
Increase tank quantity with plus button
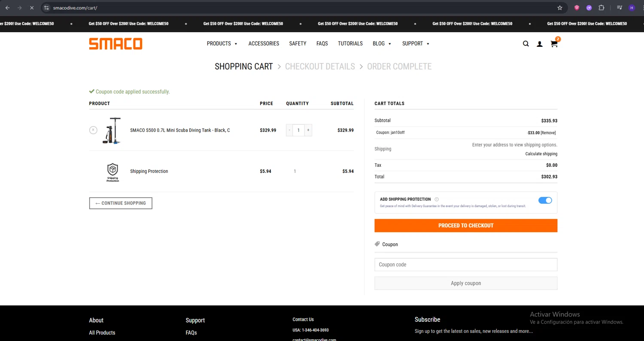tap(308, 130)
